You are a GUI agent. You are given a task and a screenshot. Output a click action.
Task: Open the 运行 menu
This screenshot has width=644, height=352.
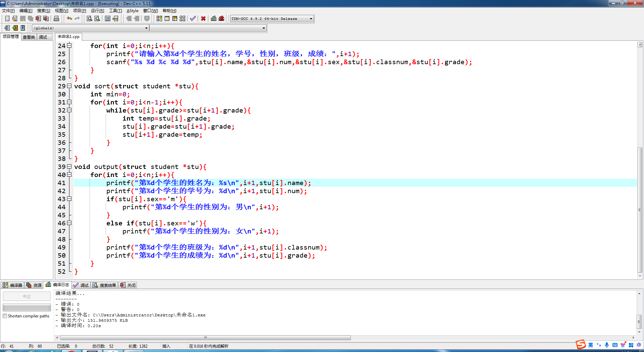pyautogui.click(x=97, y=11)
